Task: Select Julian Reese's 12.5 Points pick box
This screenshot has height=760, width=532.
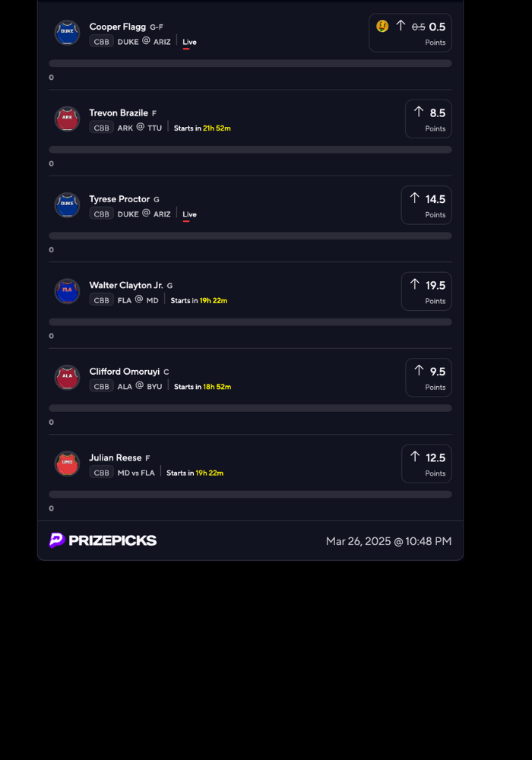Action: [x=426, y=464]
